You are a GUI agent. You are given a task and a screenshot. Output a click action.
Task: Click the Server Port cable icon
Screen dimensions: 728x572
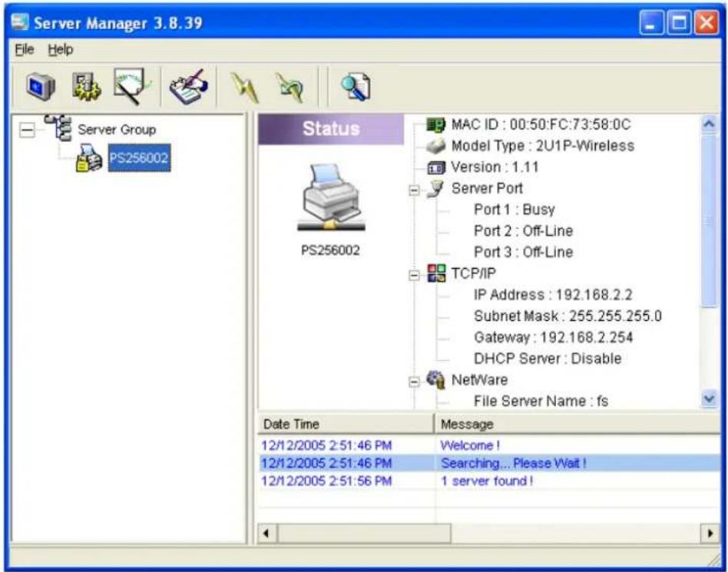point(435,189)
